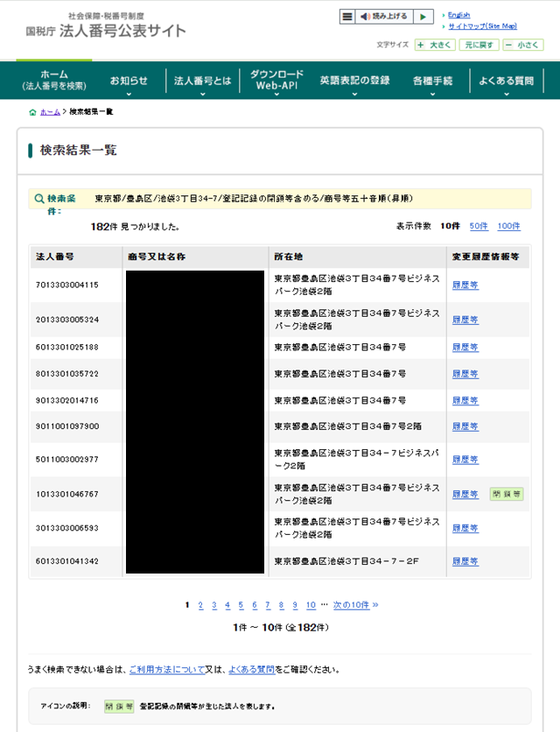The width and height of the screenshot is (560, 732).
Task: Go to results page 2
Action: click(x=200, y=605)
